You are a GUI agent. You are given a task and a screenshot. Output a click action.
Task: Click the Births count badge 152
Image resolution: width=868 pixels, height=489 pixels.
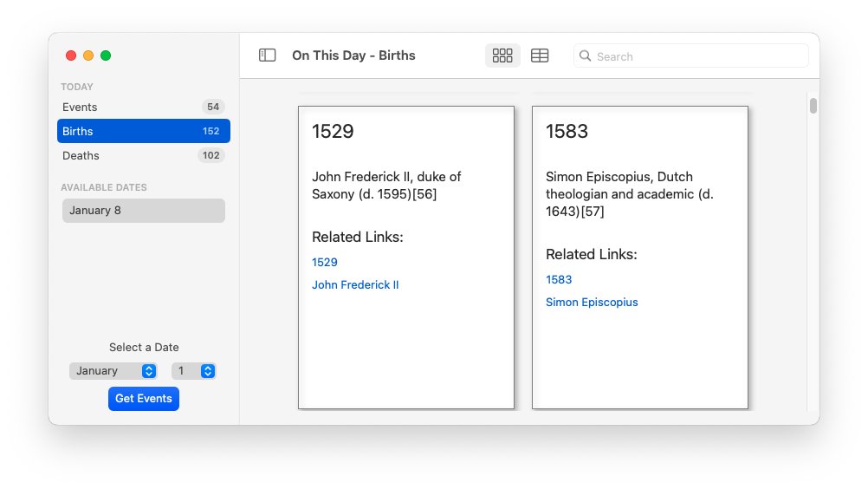coord(211,131)
